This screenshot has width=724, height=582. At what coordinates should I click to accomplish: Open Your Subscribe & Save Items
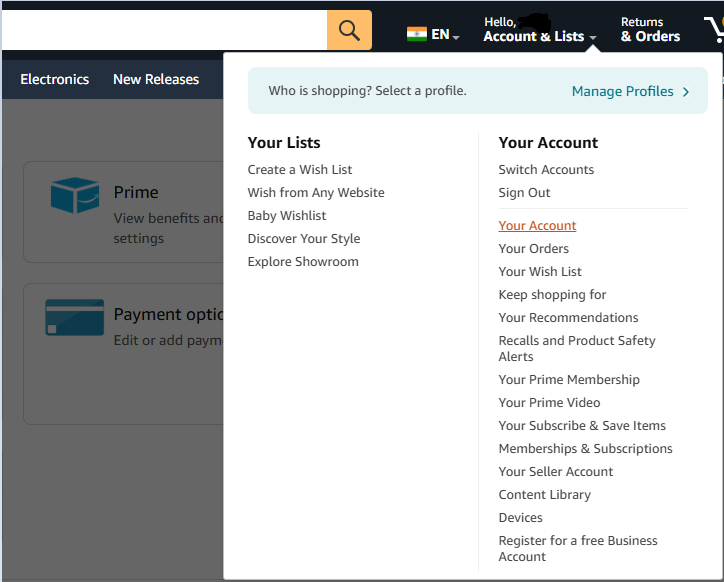click(582, 426)
